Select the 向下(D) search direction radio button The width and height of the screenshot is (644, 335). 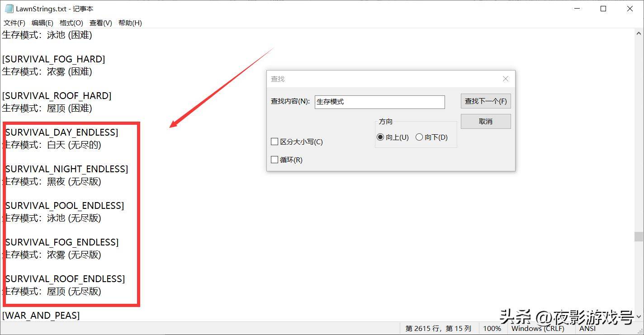419,137
